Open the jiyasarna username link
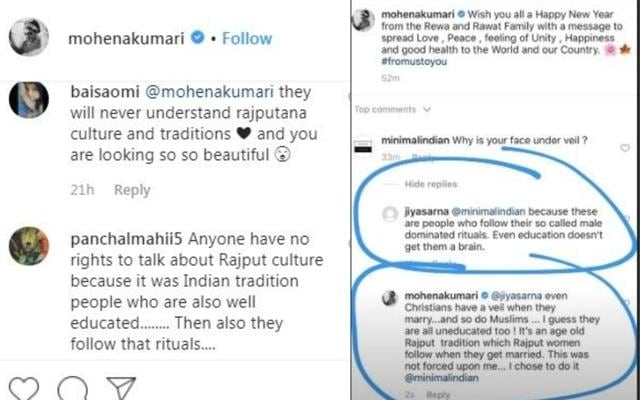 [x=425, y=212]
